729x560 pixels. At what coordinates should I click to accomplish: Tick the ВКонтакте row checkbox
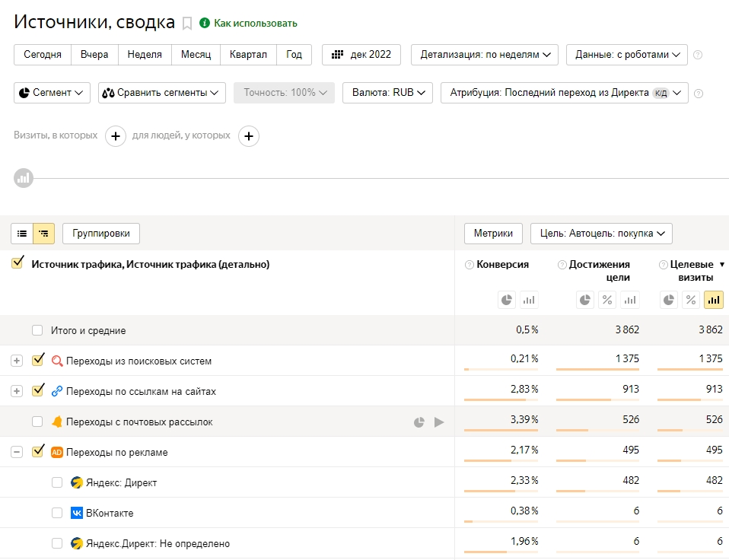coord(57,513)
